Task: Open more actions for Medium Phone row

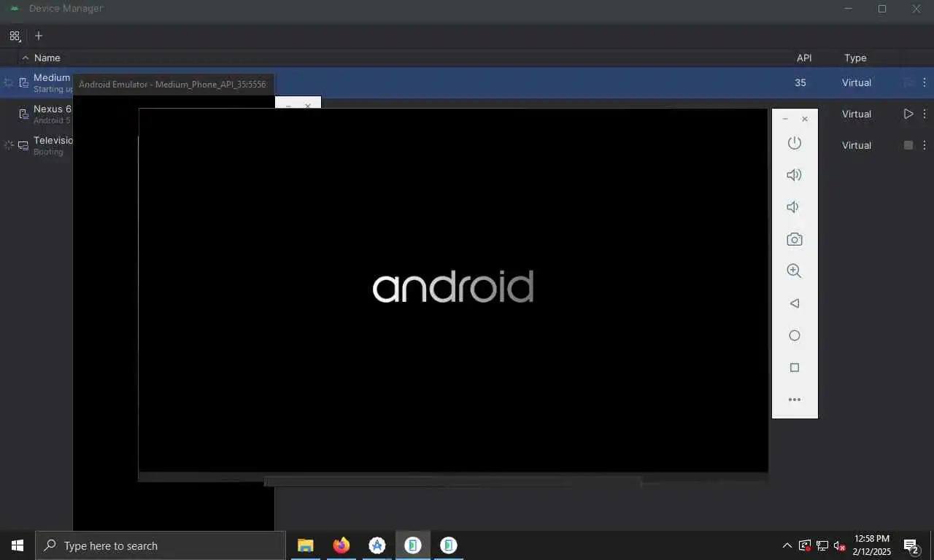Action: [925, 82]
